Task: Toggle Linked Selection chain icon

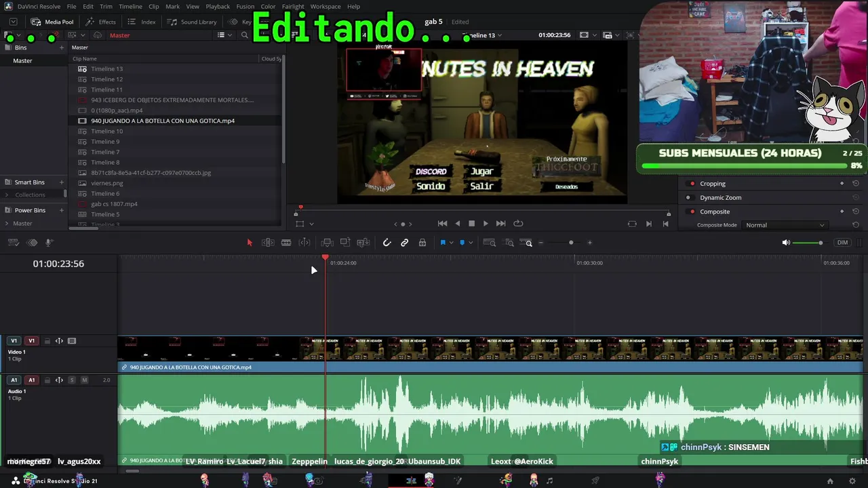Action: coord(405,243)
